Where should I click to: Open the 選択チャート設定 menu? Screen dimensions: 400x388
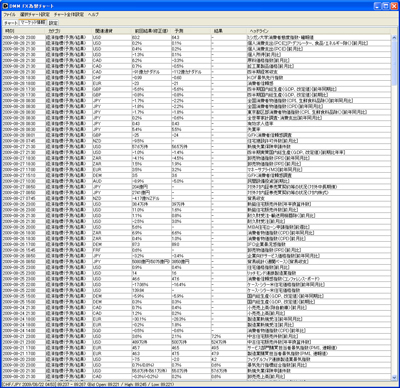35,15
